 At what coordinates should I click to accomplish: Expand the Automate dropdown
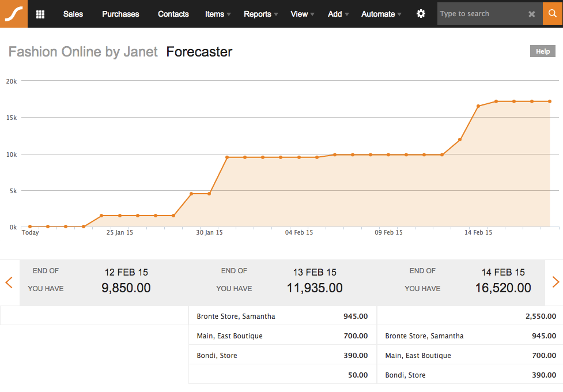click(x=381, y=14)
